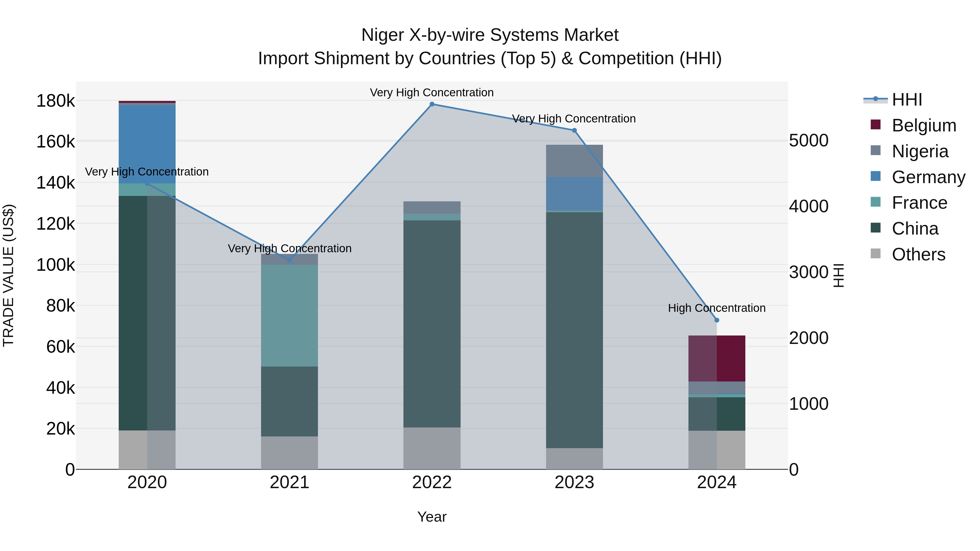The image size is (980, 551).
Task: Click the Nigeria slate legend swatch
Action: [x=875, y=150]
